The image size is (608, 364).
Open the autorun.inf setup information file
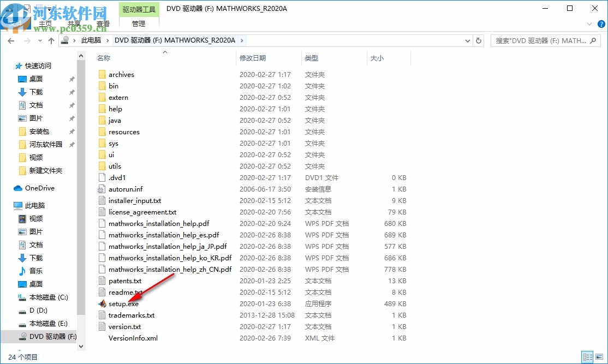[127, 188]
